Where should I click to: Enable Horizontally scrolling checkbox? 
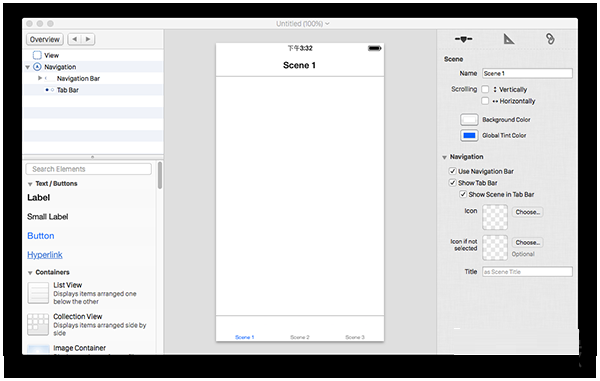[x=485, y=101]
